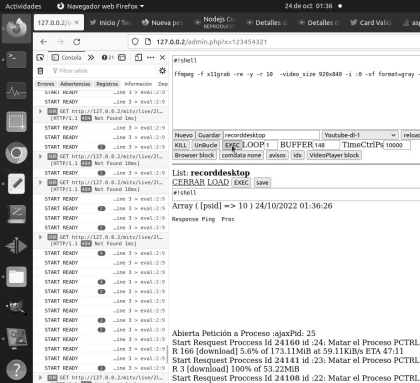Reload the page with refresh icon
Viewport: 420px width, 383px height.
pyautogui.click(x=77, y=42)
